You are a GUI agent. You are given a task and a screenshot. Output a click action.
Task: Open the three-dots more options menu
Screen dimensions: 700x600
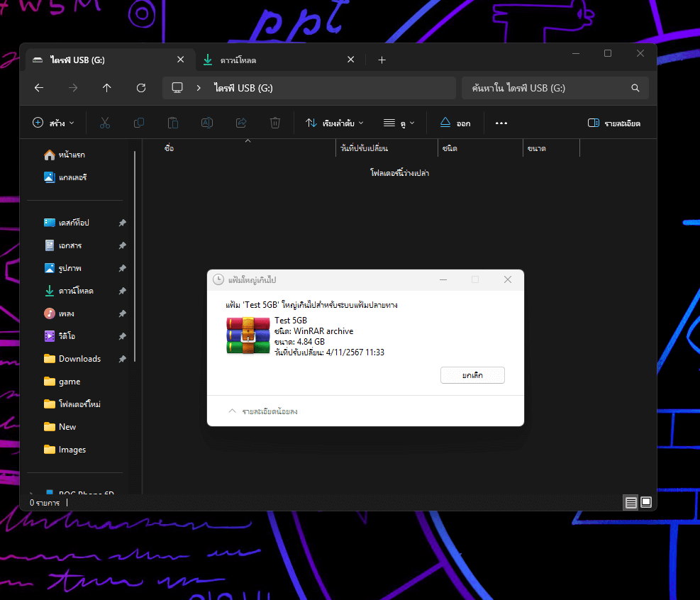pos(501,123)
